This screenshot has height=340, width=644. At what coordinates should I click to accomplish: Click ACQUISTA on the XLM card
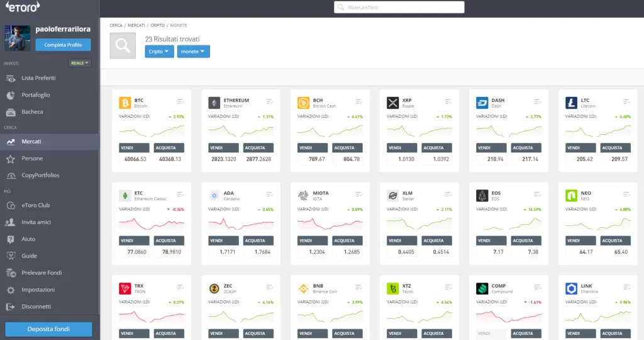pyautogui.click(x=436, y=241)
